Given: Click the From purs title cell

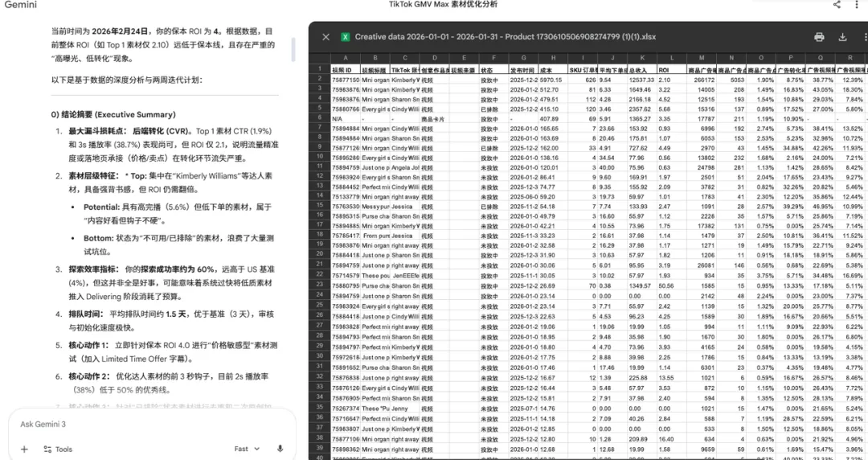Looking at the screenshot, I should (x=375, y=236).
